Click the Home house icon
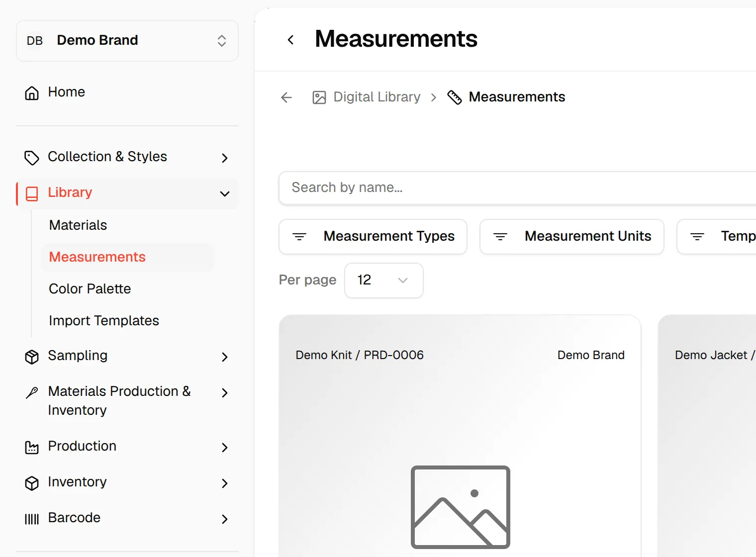 [x=32, y=93]
